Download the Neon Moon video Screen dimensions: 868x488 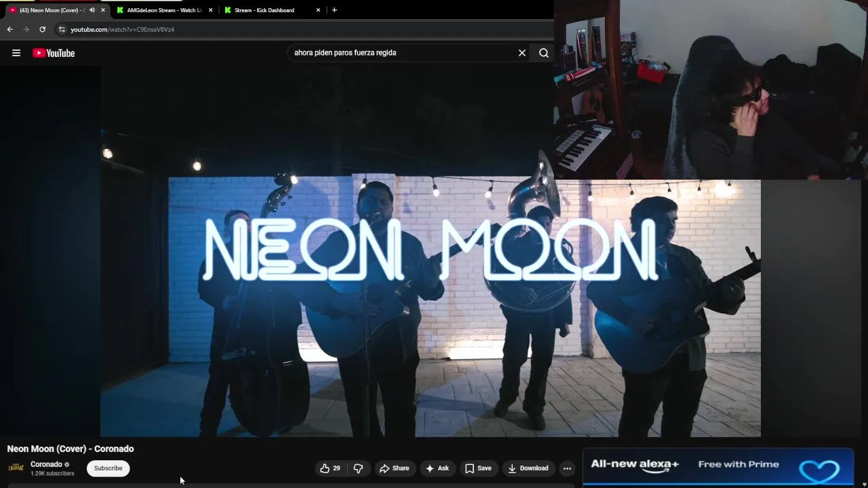[528, 468]
